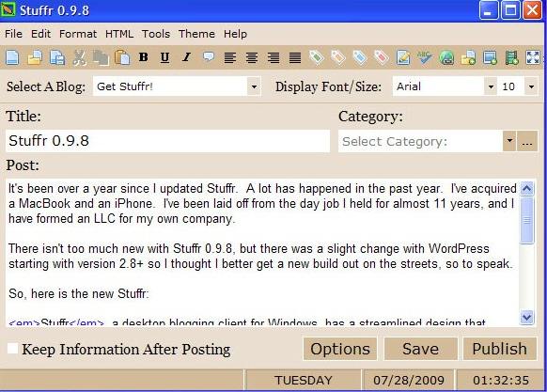Click the center align icon
Image resolution: width=547 pixels, height=392 pixels.
point(252,57)
